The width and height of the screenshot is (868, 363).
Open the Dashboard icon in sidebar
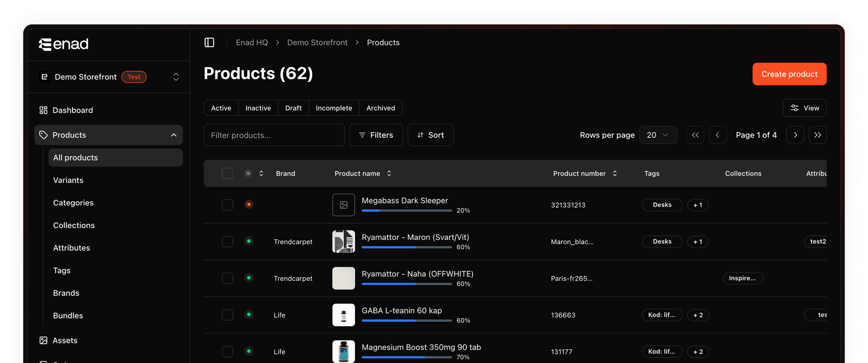(43, 110)
